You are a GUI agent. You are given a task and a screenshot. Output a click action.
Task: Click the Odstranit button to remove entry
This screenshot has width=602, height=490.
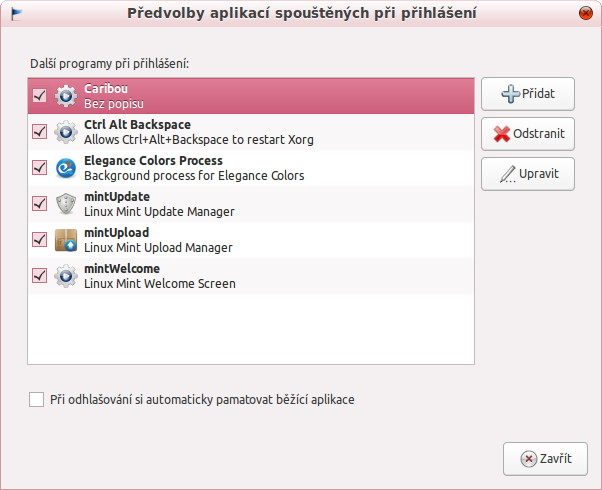click(528, 134)
